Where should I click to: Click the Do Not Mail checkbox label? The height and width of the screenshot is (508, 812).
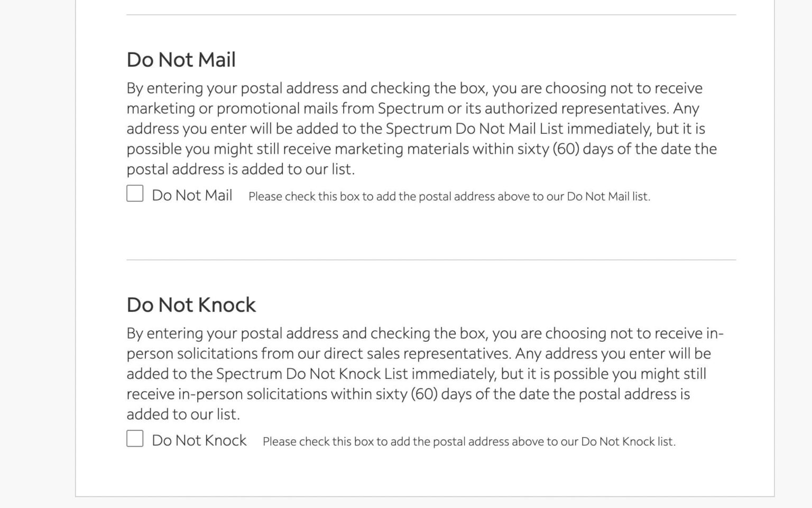pos(192,195)
